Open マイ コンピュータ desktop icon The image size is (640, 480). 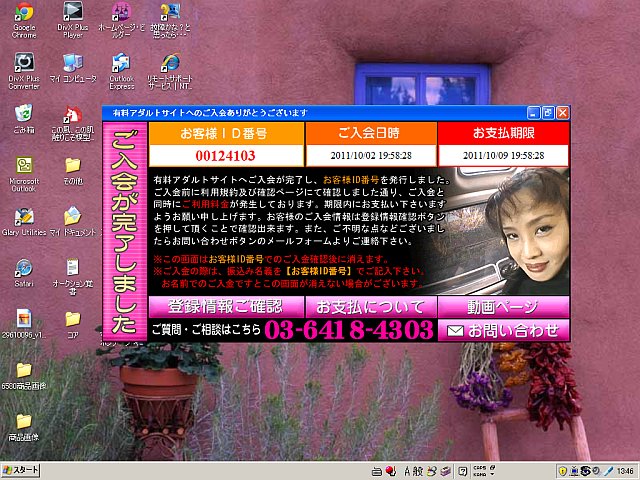tap(73, 68)
